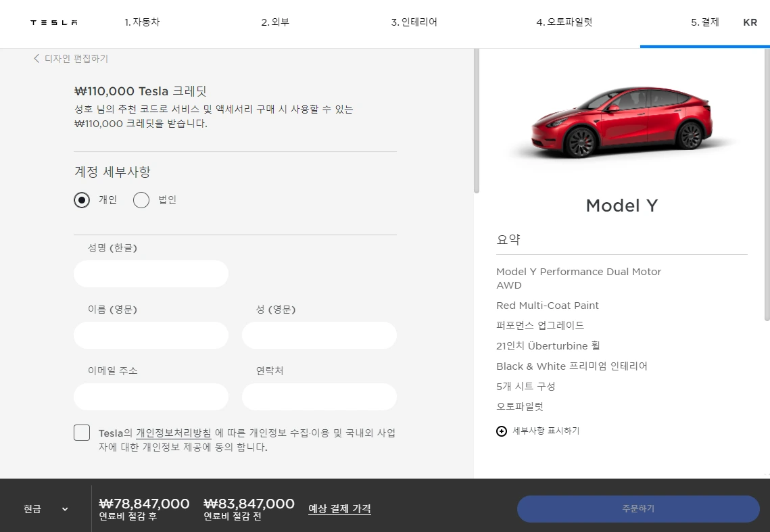Click 21인치 Überturbine 휠 summary line
770x532 pixels.
tap(548, 346)
